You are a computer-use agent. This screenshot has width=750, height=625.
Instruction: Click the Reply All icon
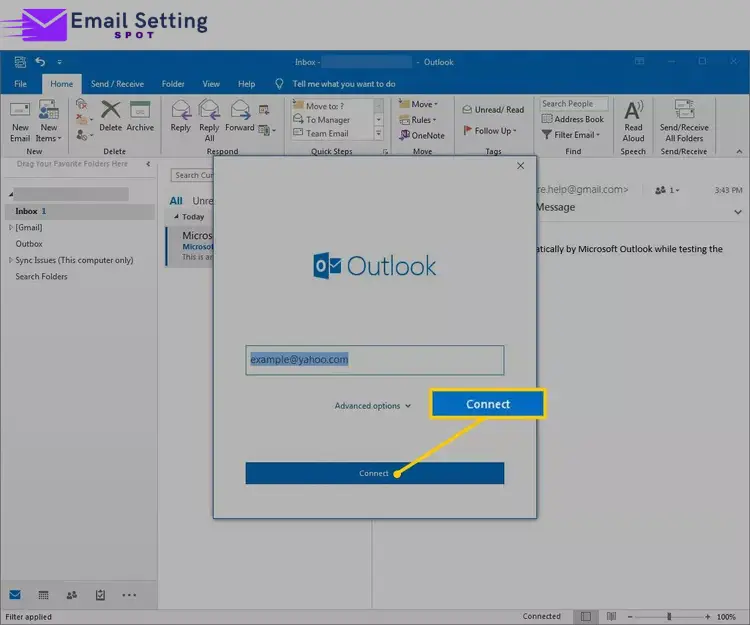click(x=209, y=110)
